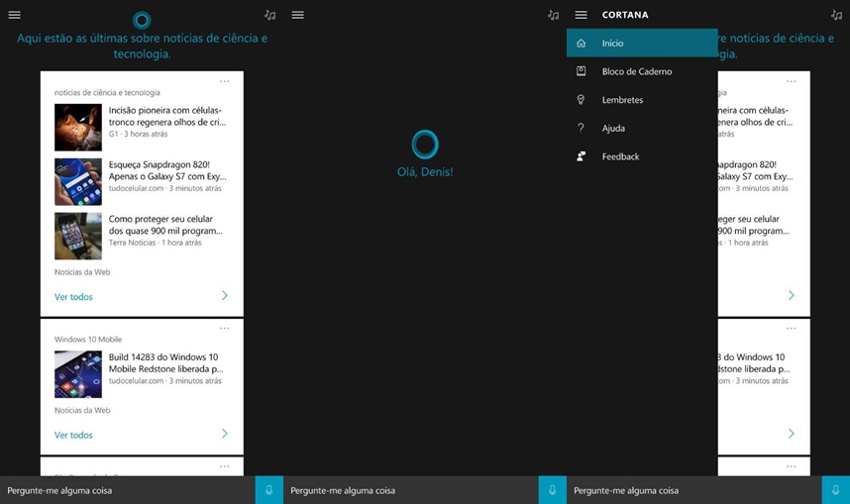Screen dimensions: 850x504
Task: Open hamburger menu in left Cortana screen
Action: pos(15,15)
